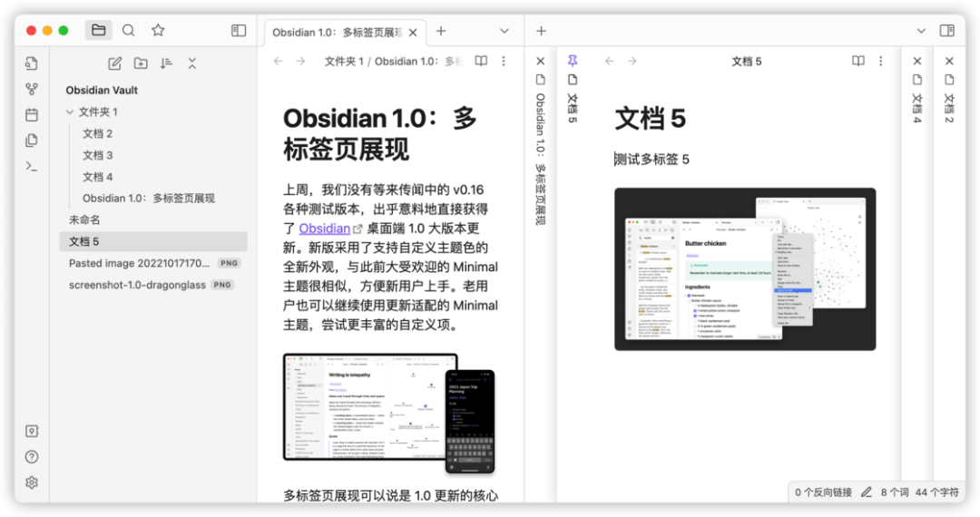This screenshot has width=980, height=517.
Task: Open the file explorer folder icon
Action: (x=98, y=30)
